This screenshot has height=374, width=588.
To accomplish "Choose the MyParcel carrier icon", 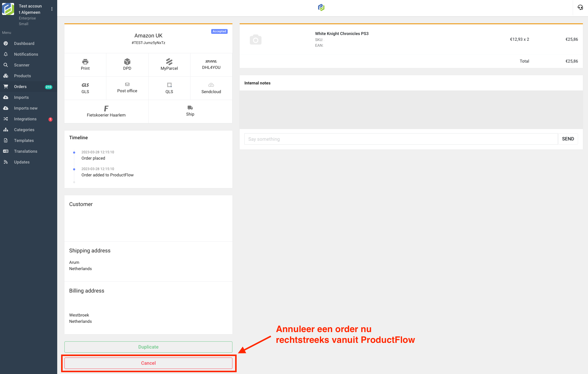I will pos(169,62).
